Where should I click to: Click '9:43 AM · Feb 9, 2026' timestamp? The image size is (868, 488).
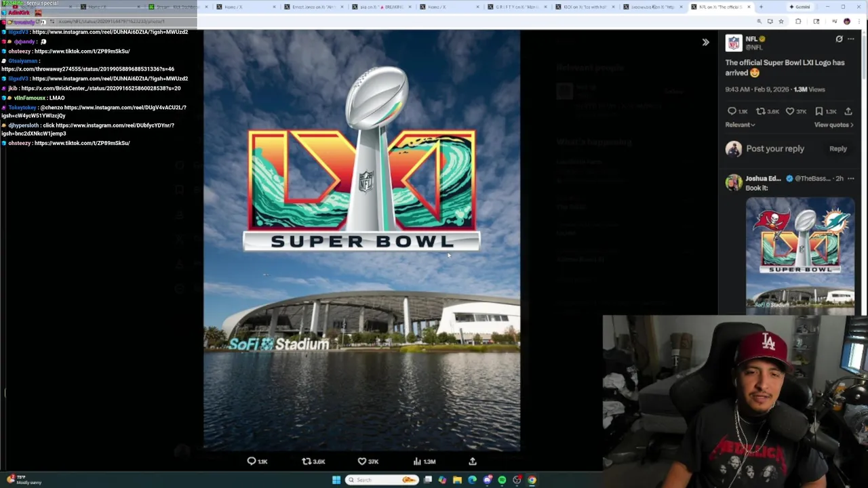(x=755, y=89)
